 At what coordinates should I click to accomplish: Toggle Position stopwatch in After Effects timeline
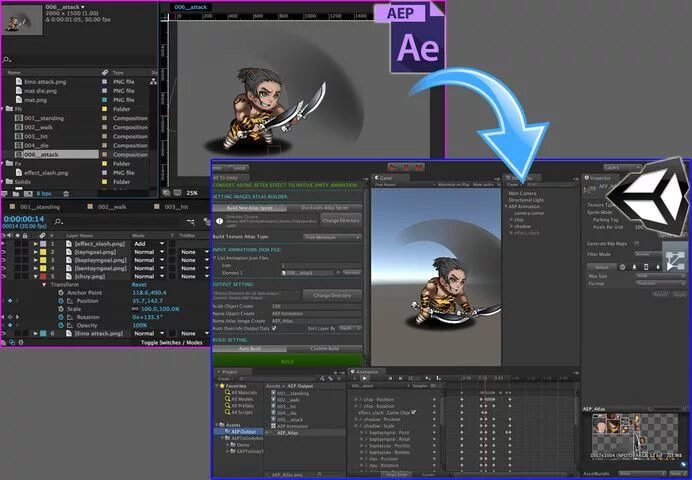tap(61, 301)
